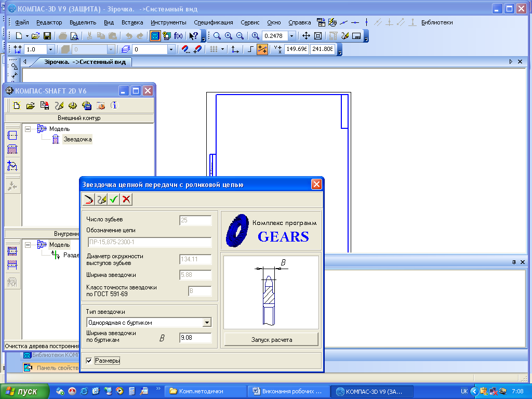Image resolution: width=532 pixels, height=399 pixels.
Task: Click the UK language indicator in tray
Action: click(x=464, y=392)
